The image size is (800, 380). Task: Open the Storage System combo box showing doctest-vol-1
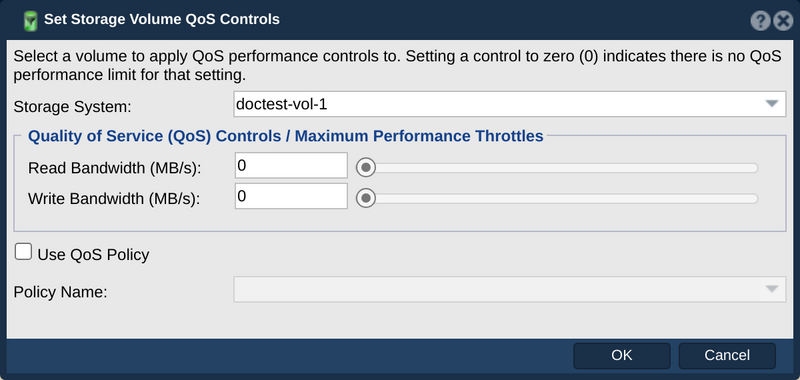coord(510,104)
